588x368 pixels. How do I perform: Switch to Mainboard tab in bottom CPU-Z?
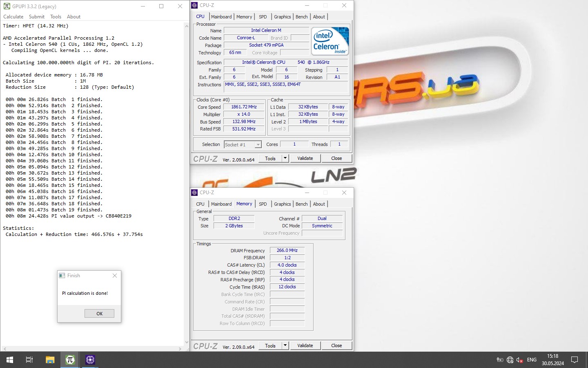coord(221,204)
